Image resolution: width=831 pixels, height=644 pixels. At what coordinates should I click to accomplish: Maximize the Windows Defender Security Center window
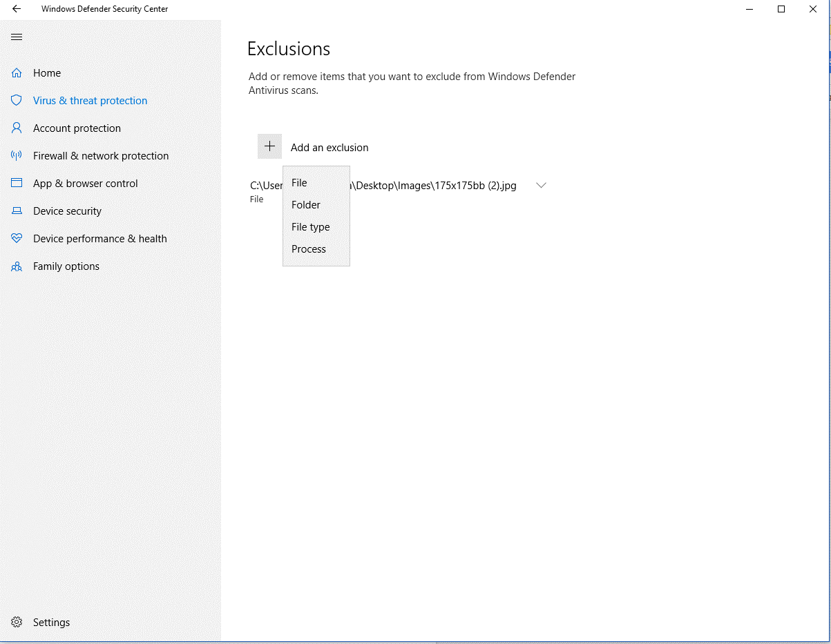[781, 9]
